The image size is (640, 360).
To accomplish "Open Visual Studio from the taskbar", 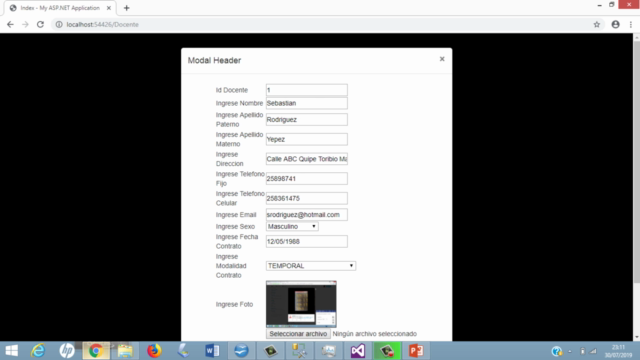I will (x=358, y=351).
